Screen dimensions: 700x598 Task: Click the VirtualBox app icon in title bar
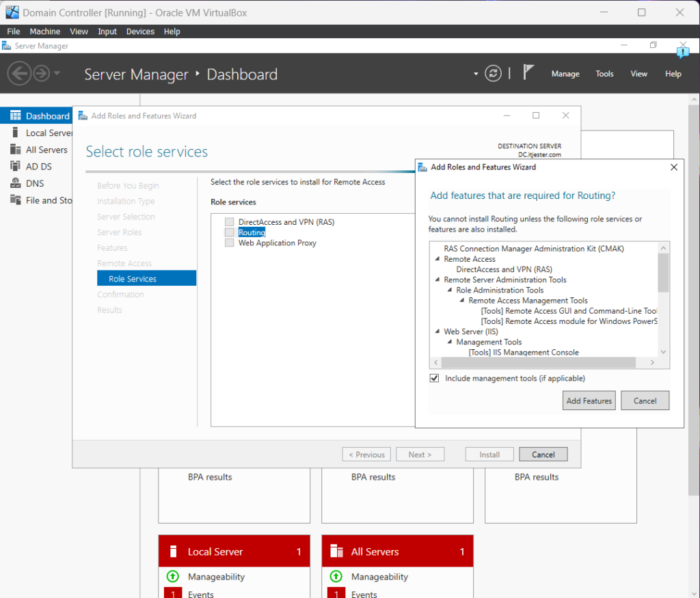[x=12, y=12]
